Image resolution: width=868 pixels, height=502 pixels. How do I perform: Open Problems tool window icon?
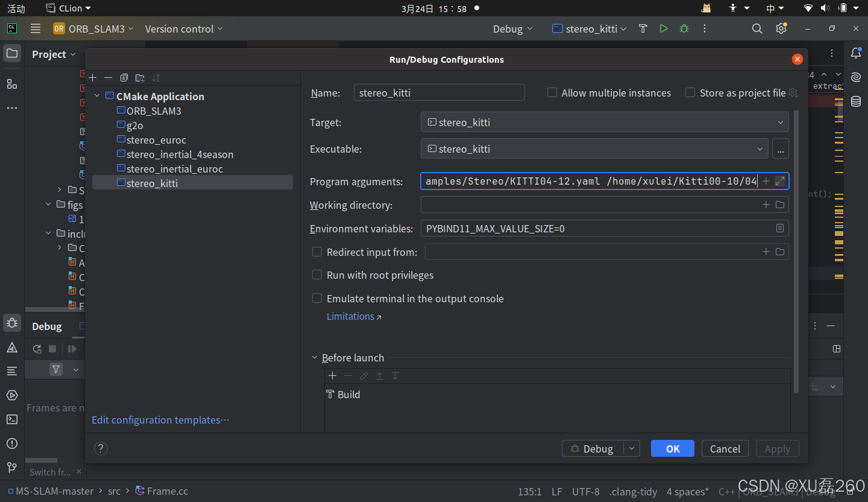click(12, 443)
